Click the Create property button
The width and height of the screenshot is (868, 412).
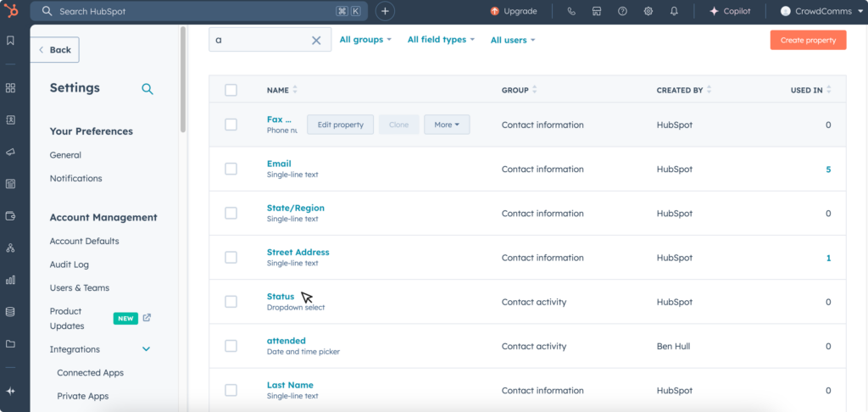coord(807,40)
